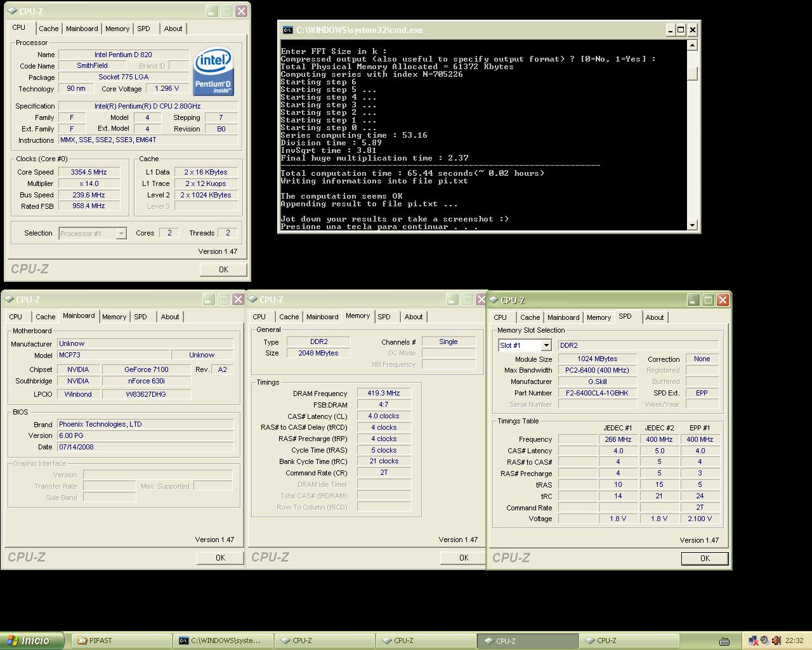Viewport: 812px width, 650px height.
Task: Click DRAM Frequency 419.3 MHz value
Action: (x=384, y=394)
